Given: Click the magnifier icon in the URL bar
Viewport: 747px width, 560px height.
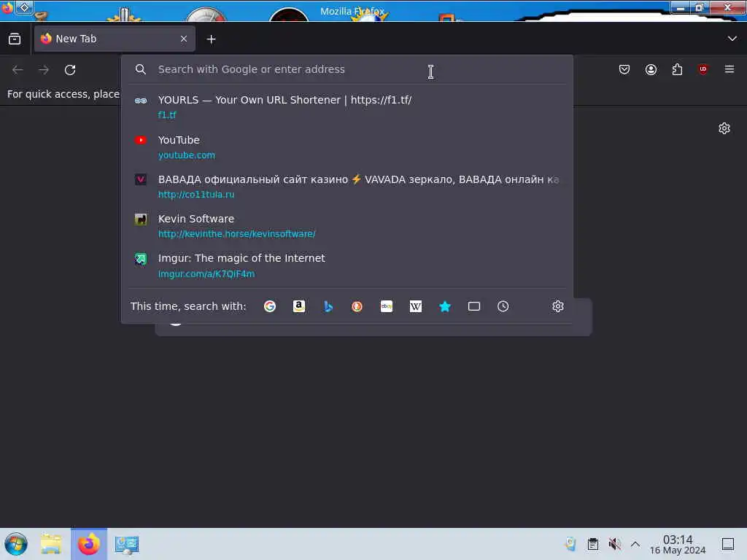Looking at the screenshot, I should (141, 69).
